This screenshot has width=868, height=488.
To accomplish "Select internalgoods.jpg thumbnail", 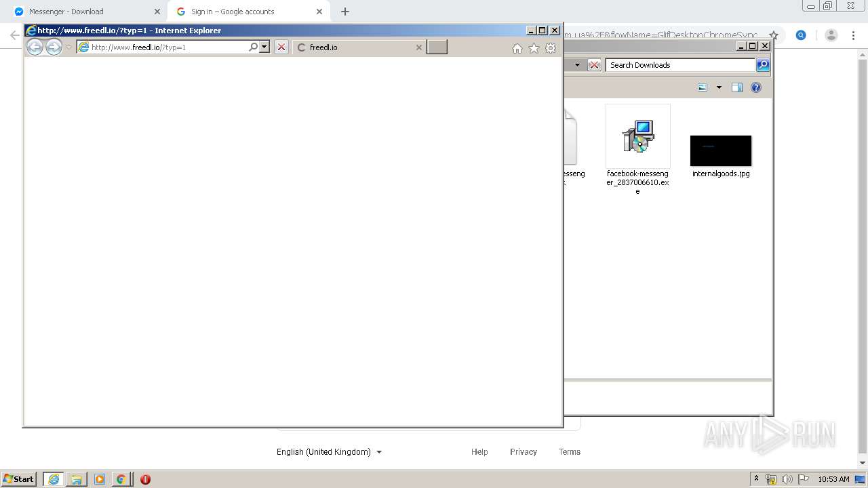I will click(721, 150).
